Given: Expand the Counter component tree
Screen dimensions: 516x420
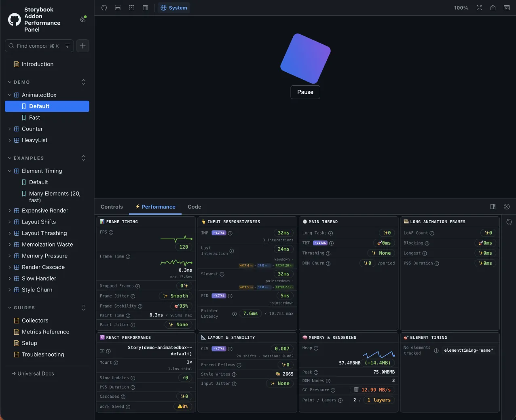Looking at the screenshot, I should [10, 129].
